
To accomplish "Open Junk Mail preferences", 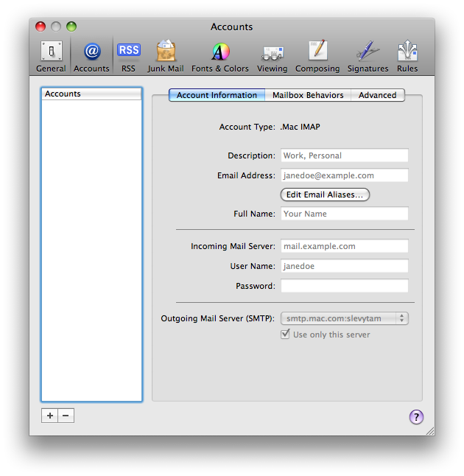I will click(166, 56).
